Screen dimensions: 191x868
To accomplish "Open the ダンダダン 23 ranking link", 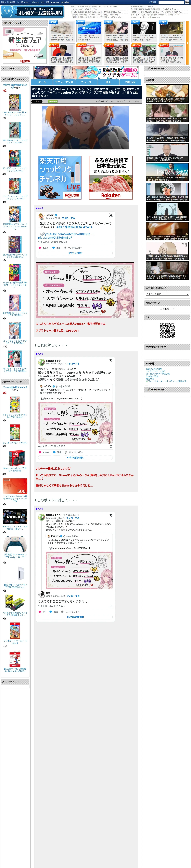I will tap(15, 170).
